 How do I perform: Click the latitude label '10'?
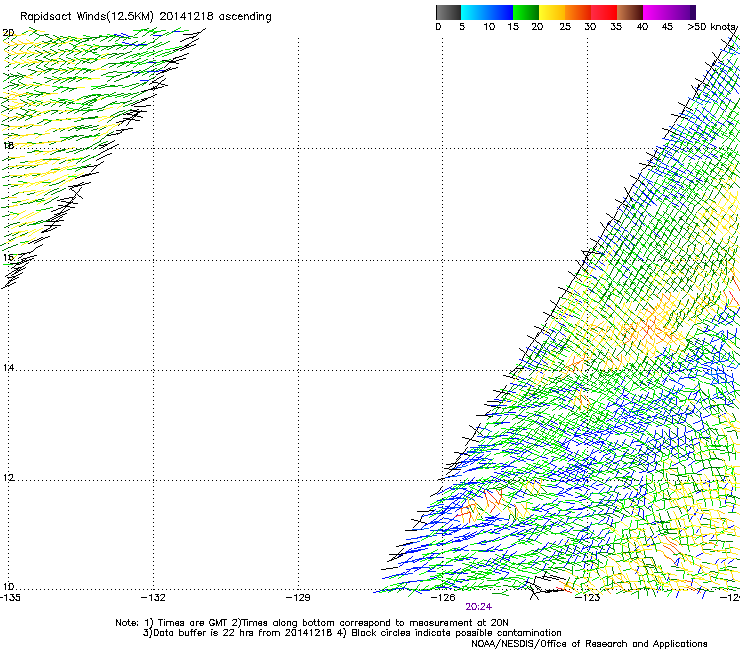click(x=8, y=587)
